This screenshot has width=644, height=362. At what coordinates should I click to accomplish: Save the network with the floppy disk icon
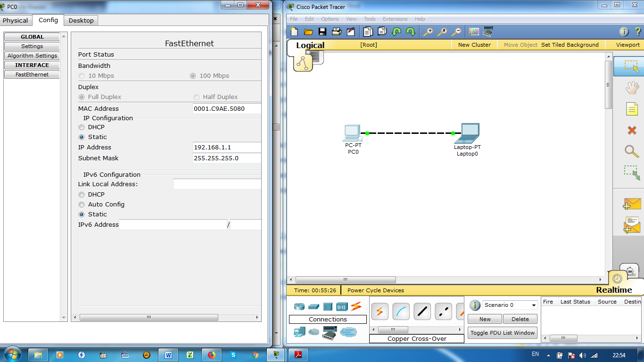click(322, 32)
